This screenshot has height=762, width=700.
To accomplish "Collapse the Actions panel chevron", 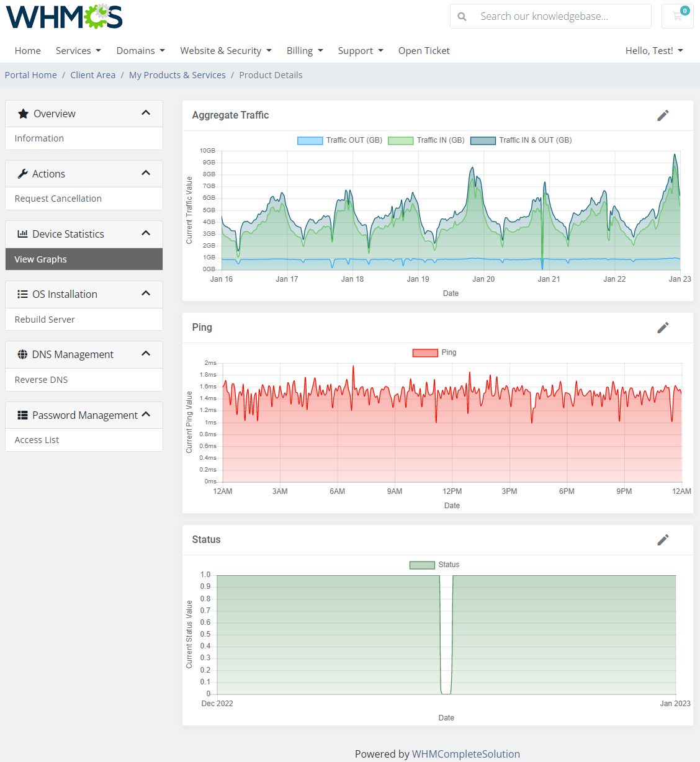I will pyautogui.click(x=146, y=173).
